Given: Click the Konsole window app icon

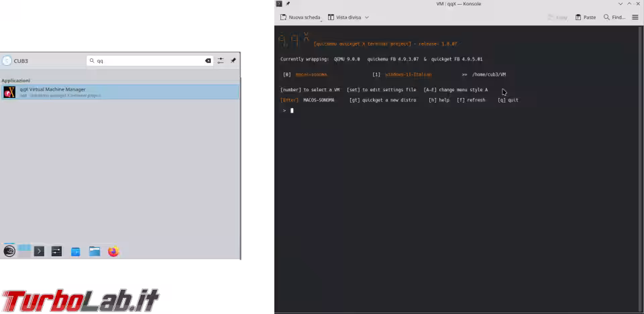Looking at the screenshot, I should (x=279, y=4).
